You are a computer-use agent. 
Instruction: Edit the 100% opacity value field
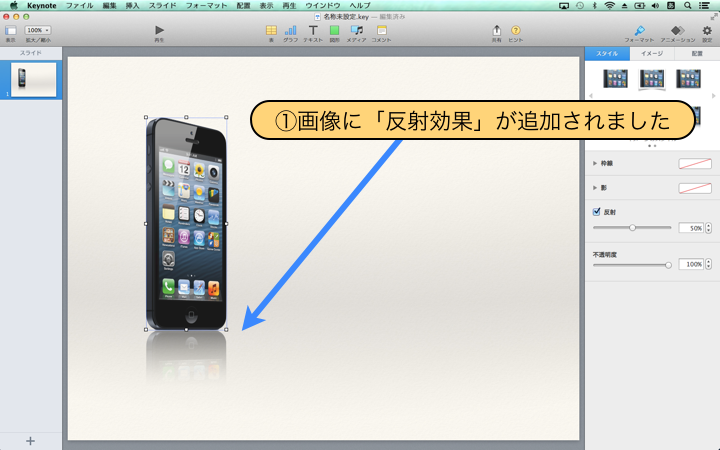[x=691, y=264]
